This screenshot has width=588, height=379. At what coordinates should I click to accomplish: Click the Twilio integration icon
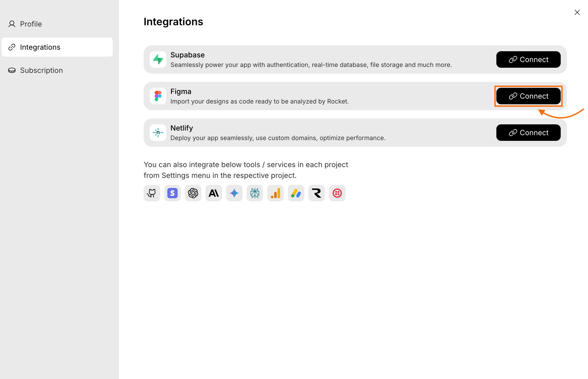point(337,193)
